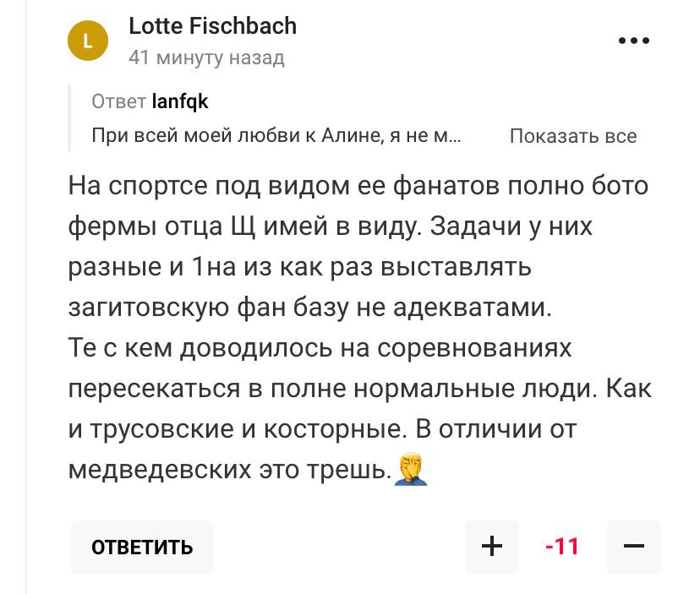Click the yellow "L" avatar icon
The image size is (700, 594).
[88, 40]
